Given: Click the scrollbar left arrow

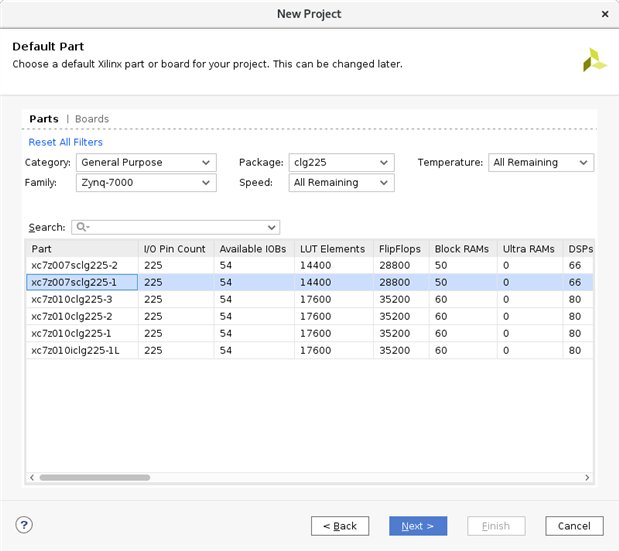Looking at the screenshot, I should (x=32, y=478).
